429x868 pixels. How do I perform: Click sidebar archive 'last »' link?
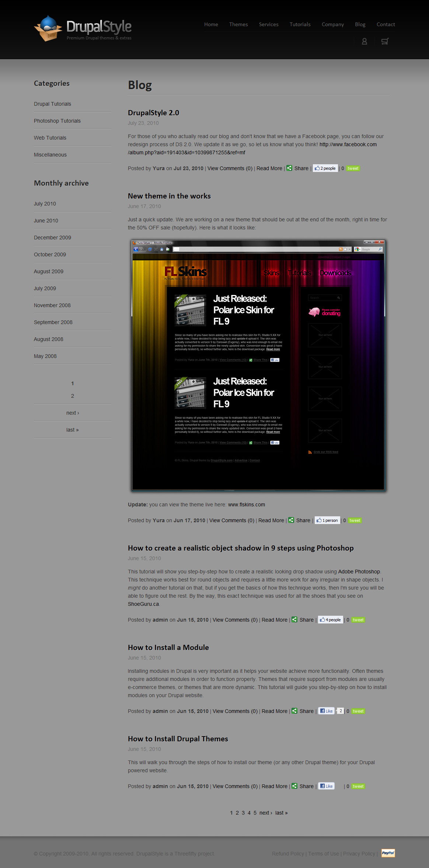(73, 430)
